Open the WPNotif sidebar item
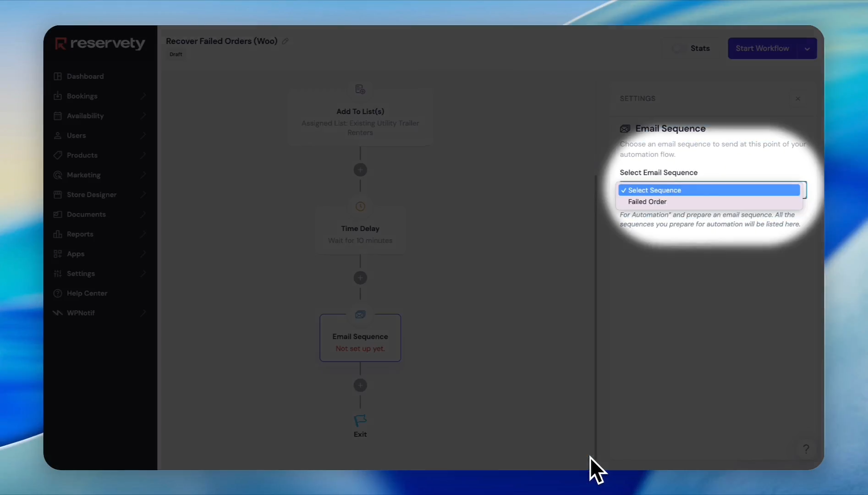Screen dimensions: 868x495 pyautogui.click(x=81, y=313)
